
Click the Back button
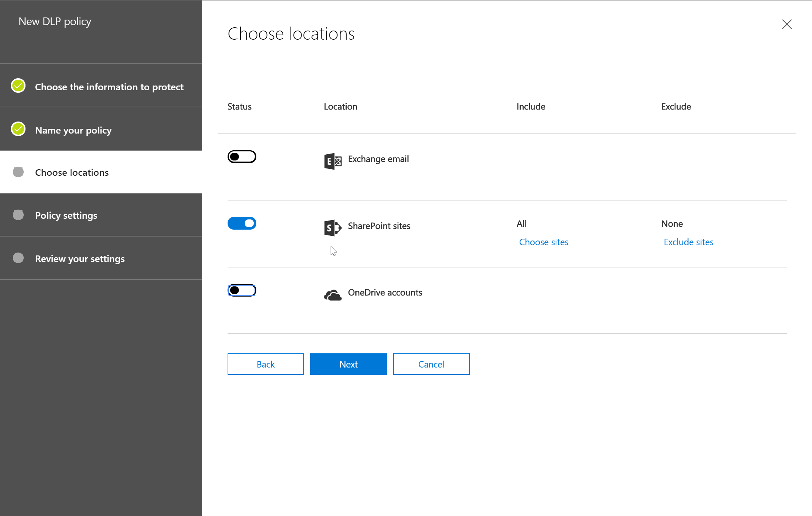point(265,364)
